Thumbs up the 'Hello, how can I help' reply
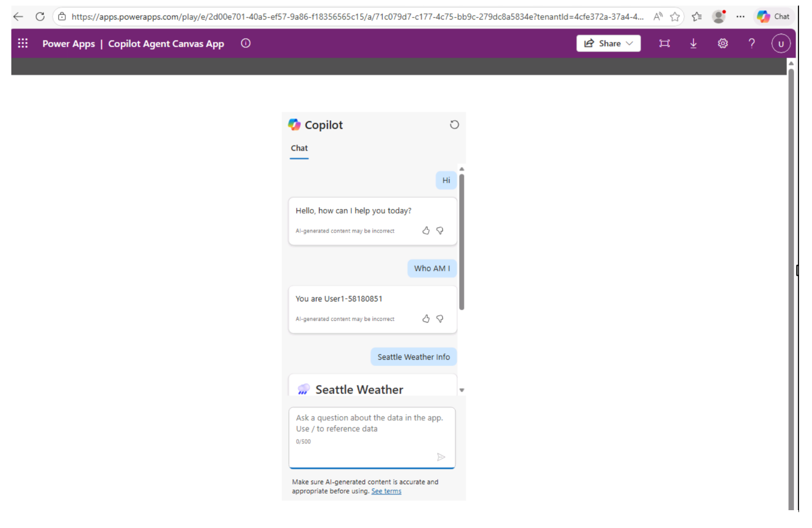The height and width of the screenshot is (528, 812). coord(426,231)
